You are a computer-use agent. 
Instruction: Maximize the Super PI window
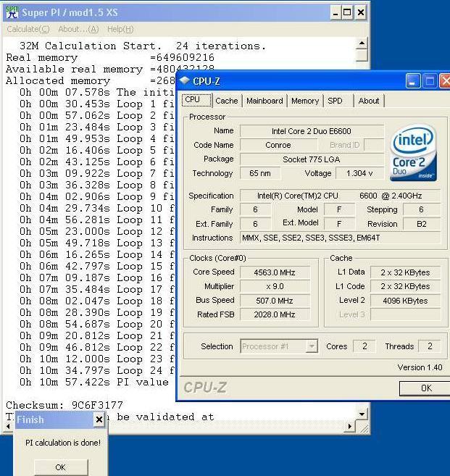pyautogui.click(x=347, y=13)
